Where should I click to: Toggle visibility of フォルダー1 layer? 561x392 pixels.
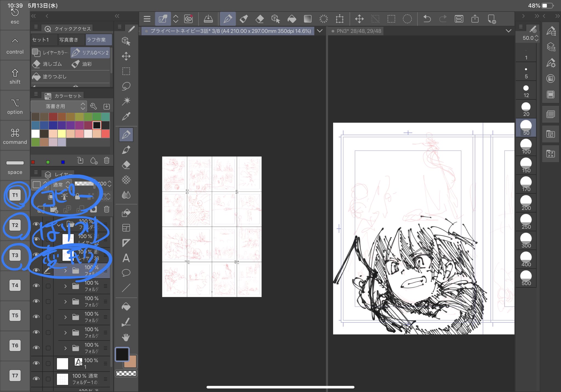click(36, 379)
